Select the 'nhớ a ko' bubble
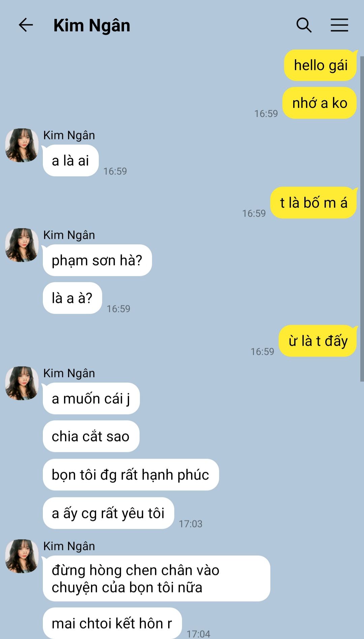Image resolution: width=364 pixels, height=639 pixels. (x=320, y=103)
